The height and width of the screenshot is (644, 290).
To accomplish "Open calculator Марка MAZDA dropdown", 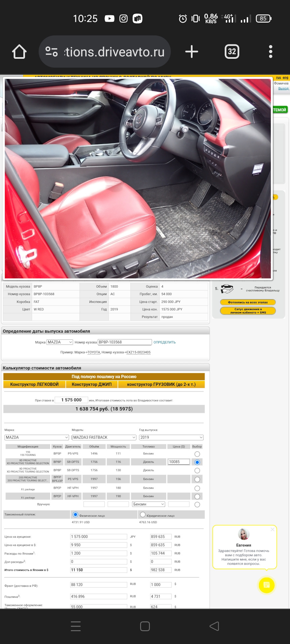I will [x=37, y=437].
